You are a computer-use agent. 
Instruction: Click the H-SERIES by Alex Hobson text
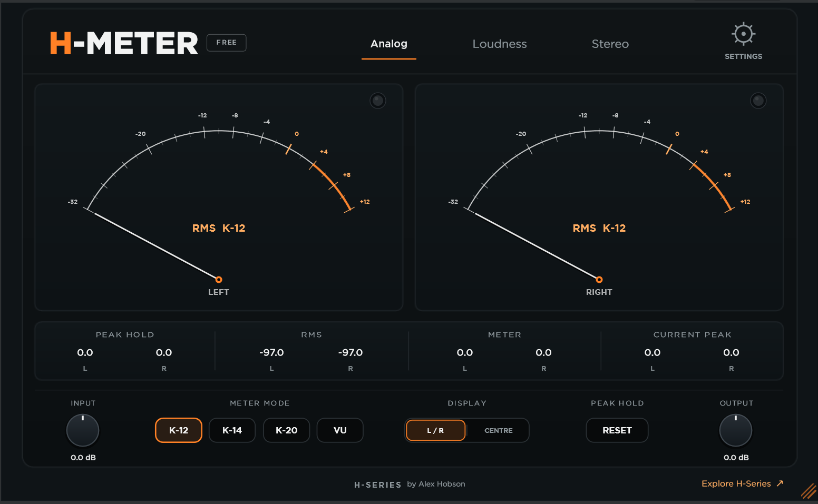(410, 485)
